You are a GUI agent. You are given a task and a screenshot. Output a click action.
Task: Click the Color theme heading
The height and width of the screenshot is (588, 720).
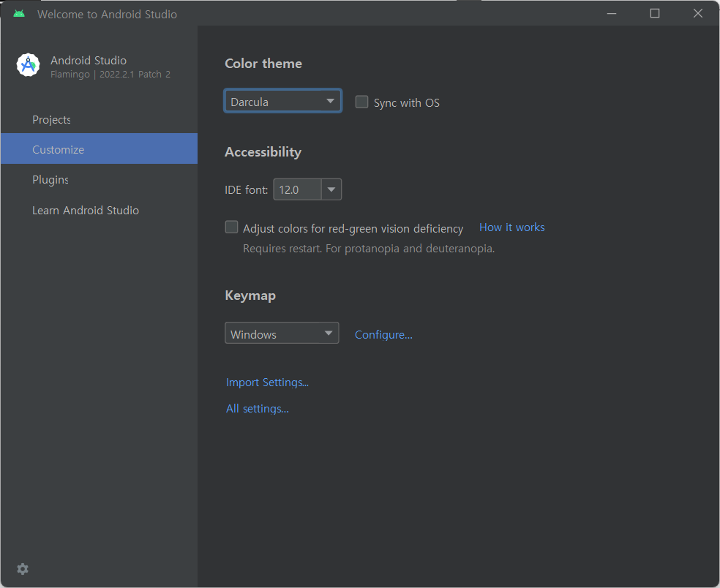(x=263, y=64)
